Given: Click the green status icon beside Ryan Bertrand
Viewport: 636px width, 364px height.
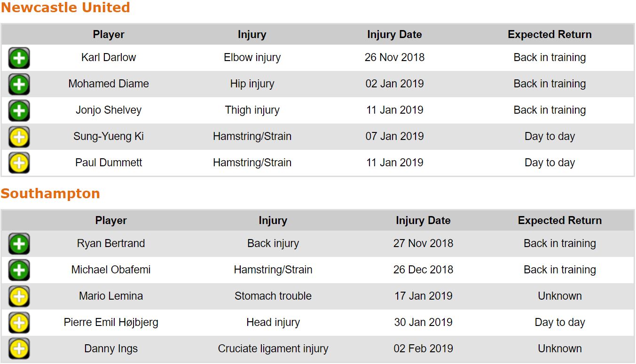Looking at the screenshot, I should click(x=19, y=244).
